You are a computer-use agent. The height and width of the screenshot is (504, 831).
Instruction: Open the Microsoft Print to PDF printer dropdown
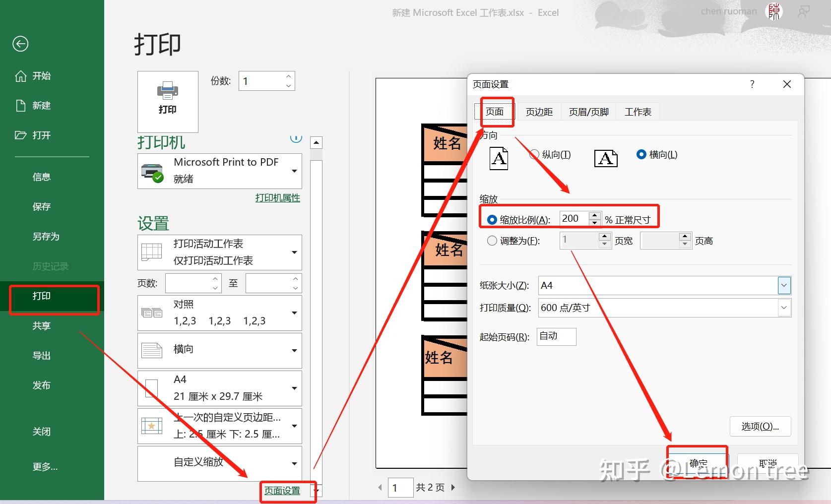coord(220,171)
